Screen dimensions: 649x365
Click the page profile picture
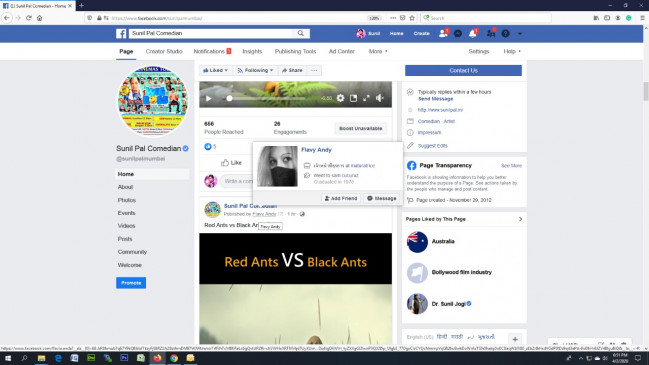153,101
